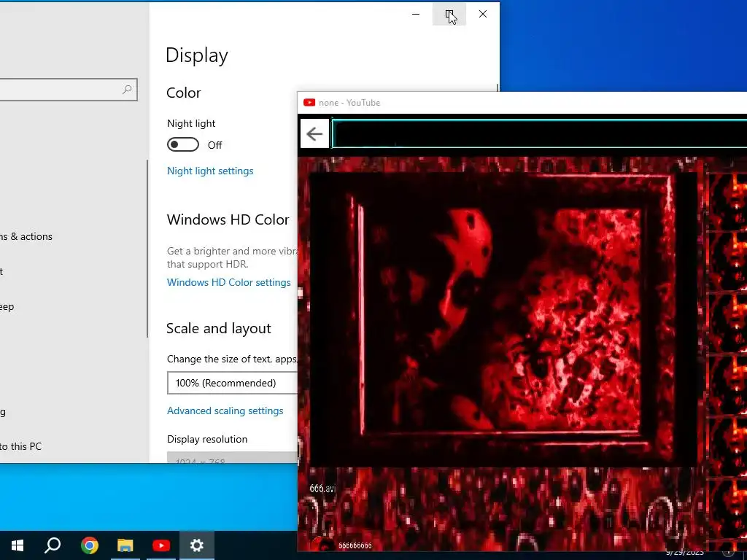Viewport: 747px width, 560px height.
Task: Select the sidebar item ending 'to this PC'
Action: [x=21, y=447]
